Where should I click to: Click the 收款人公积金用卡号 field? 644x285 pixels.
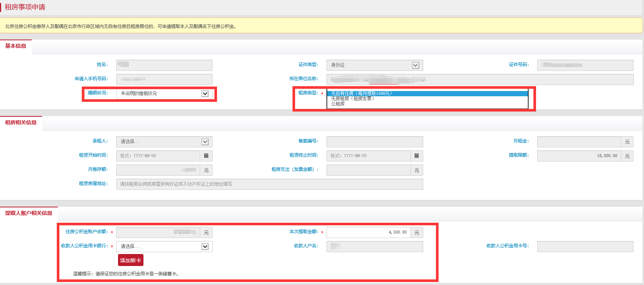[585, 247]
